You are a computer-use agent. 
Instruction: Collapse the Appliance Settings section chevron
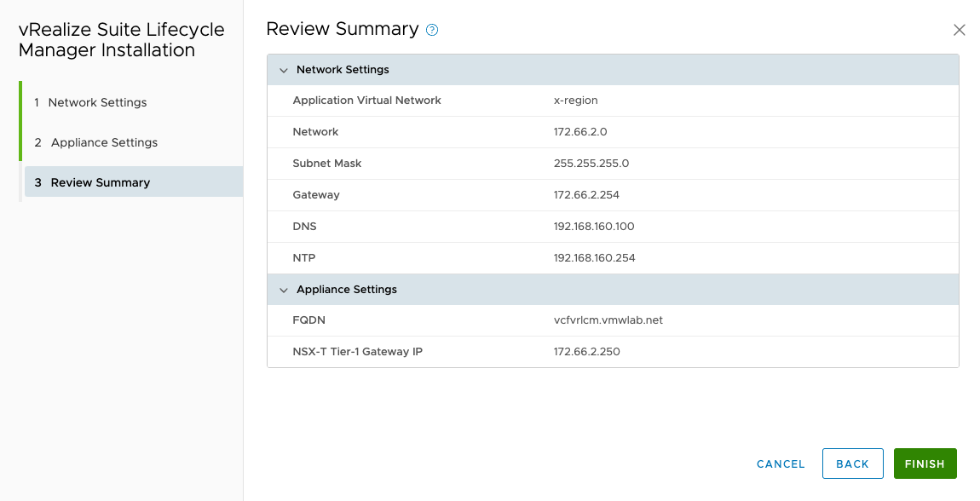(x=284, y=290)
